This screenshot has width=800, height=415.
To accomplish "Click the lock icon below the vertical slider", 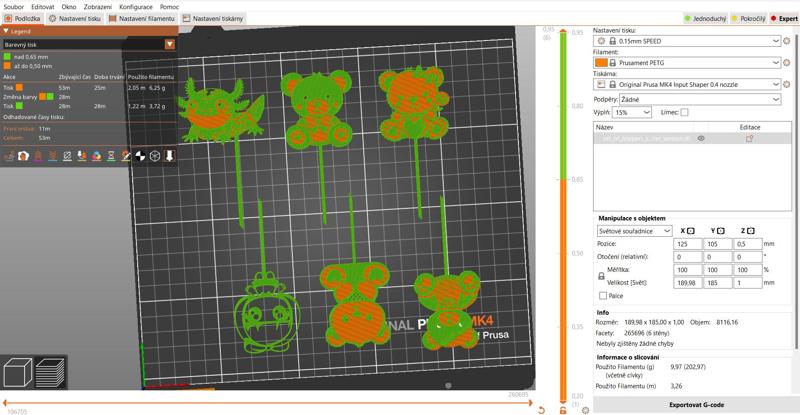I will (x=563, y=410).
